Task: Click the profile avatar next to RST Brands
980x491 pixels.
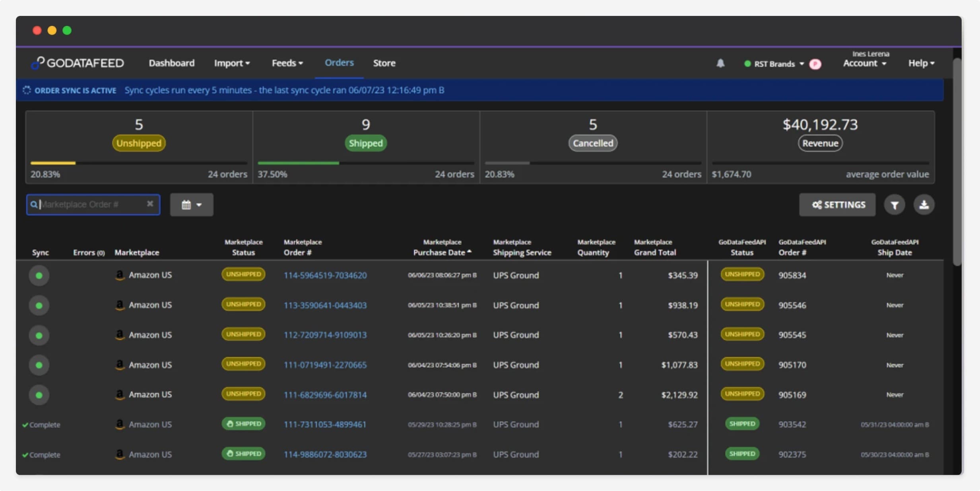Action: (x=815, y=64)
